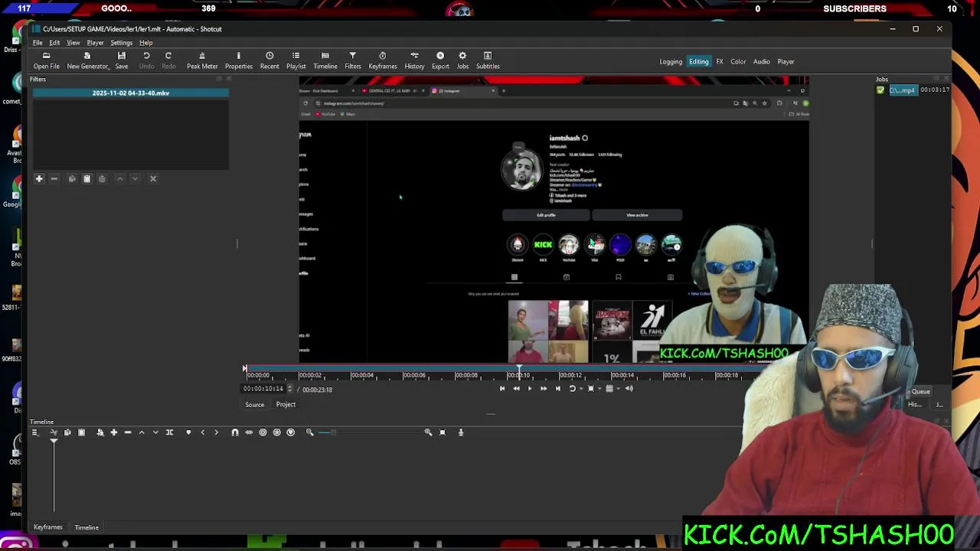Viewport: 980px width, 551px height.
Task: Switch to the Keyframes bottom tab
Action: point(47,527)
